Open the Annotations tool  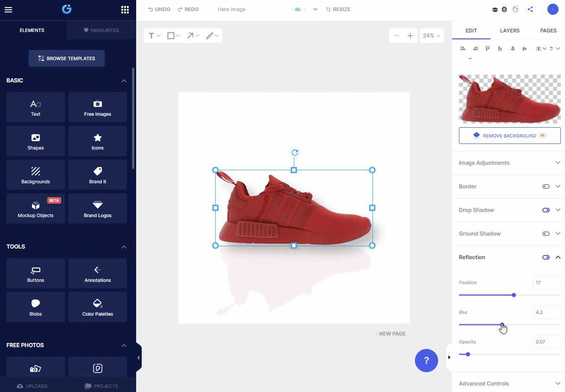tap(98, 274)
